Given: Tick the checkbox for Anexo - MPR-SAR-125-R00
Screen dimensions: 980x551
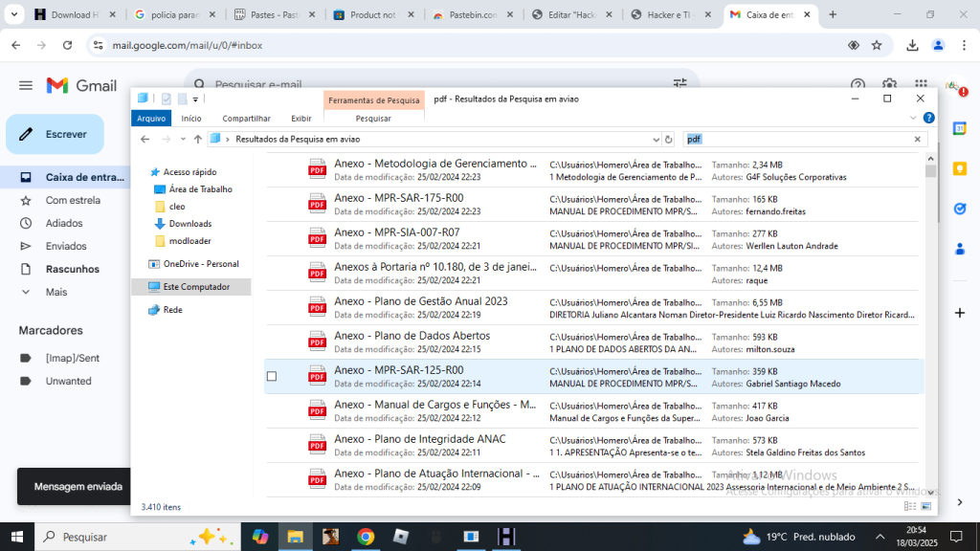Looking at the screenshot, I should (x=272, y=377).
